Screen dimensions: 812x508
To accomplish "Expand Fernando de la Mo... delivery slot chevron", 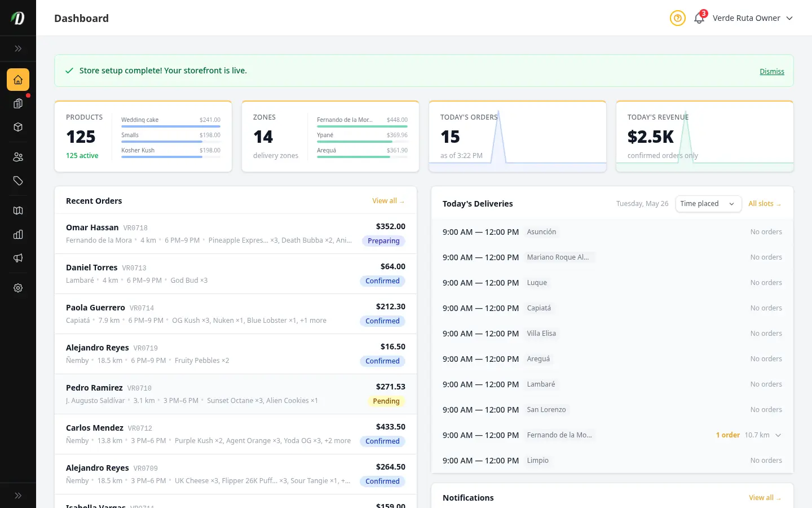I will [778, 435].
